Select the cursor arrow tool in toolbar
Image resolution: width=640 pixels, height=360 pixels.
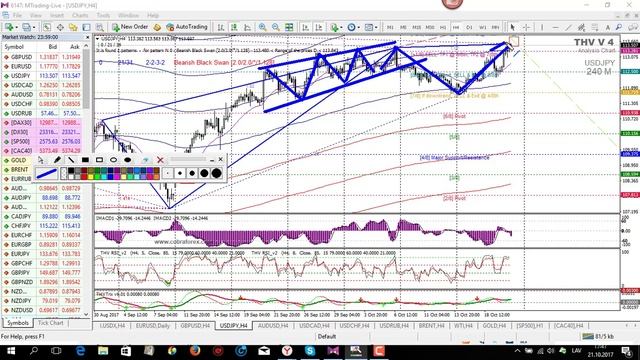[513, 27]
